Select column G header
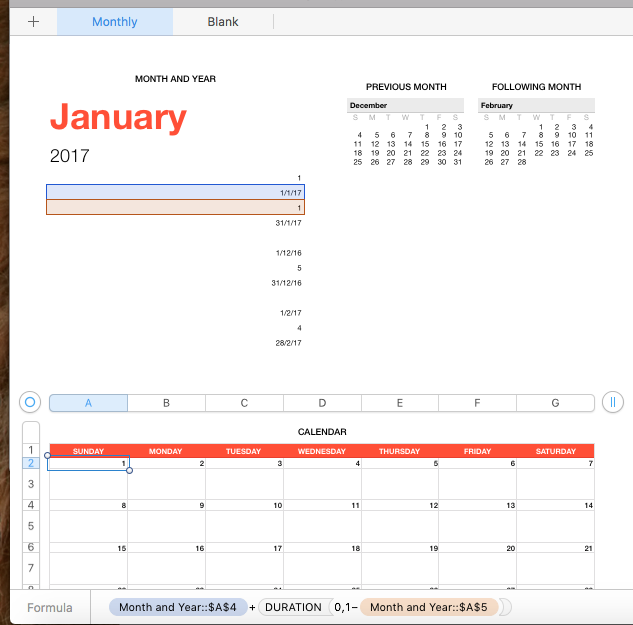The height and width of the screenshot is (625, 633). 555,403
